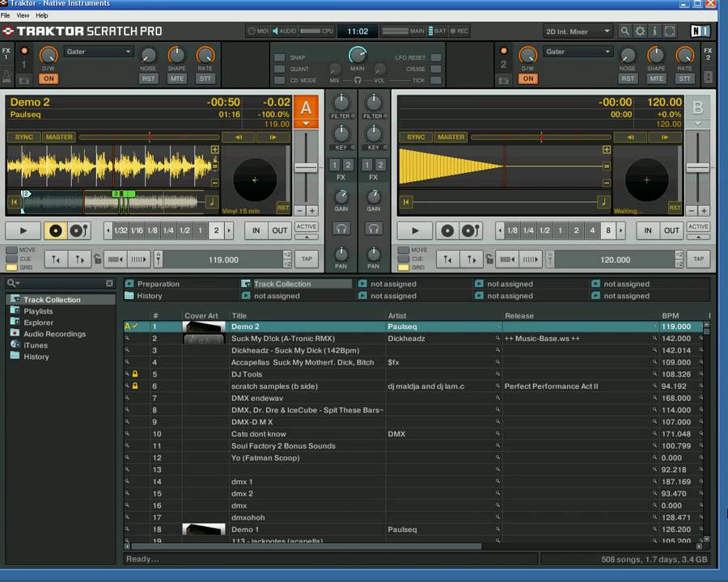Toggle FX unit 1 ON button

[x=49, y=78]
